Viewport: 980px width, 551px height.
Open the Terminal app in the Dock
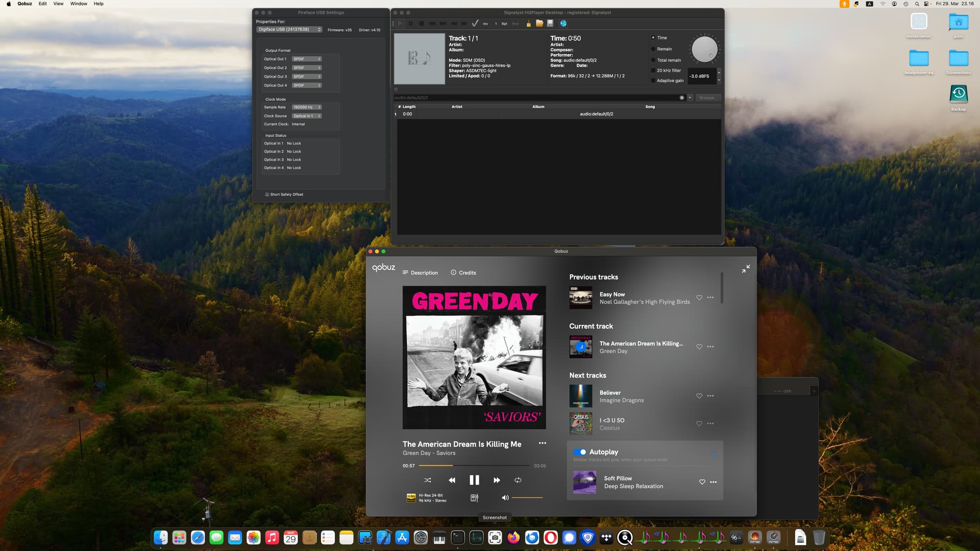[458, 537]
